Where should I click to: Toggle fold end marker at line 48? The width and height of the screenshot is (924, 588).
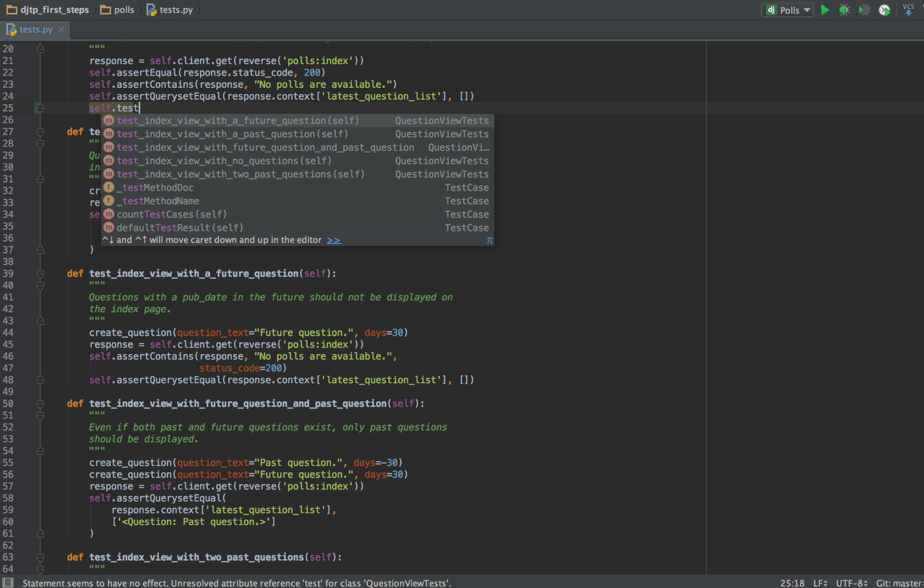[41, 380]
